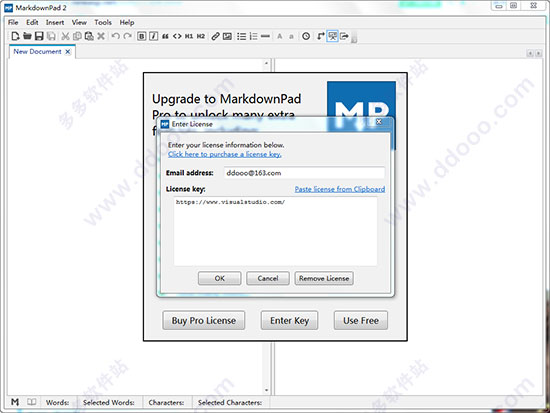Click the Selected Words status entry
550x413 pixels.
click(108, 402)
